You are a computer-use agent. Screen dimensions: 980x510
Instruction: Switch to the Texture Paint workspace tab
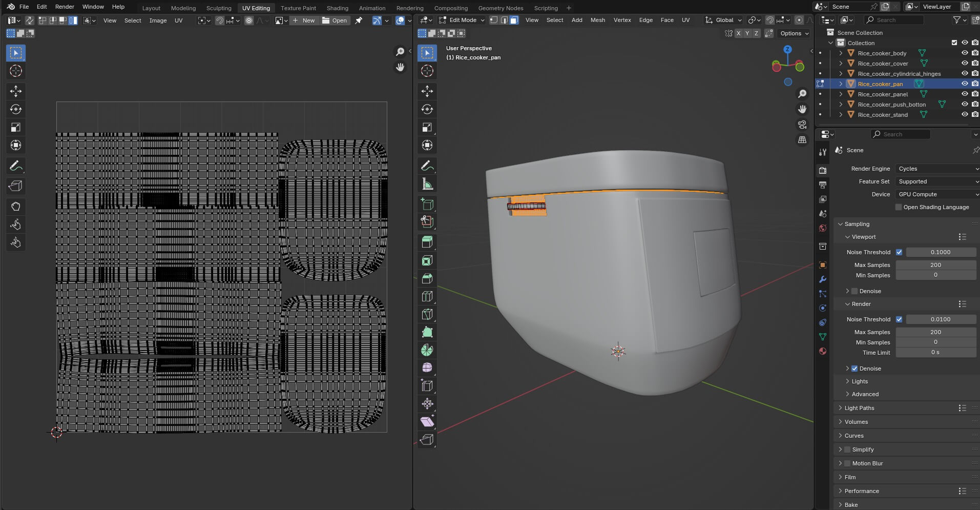coord(298,8)
